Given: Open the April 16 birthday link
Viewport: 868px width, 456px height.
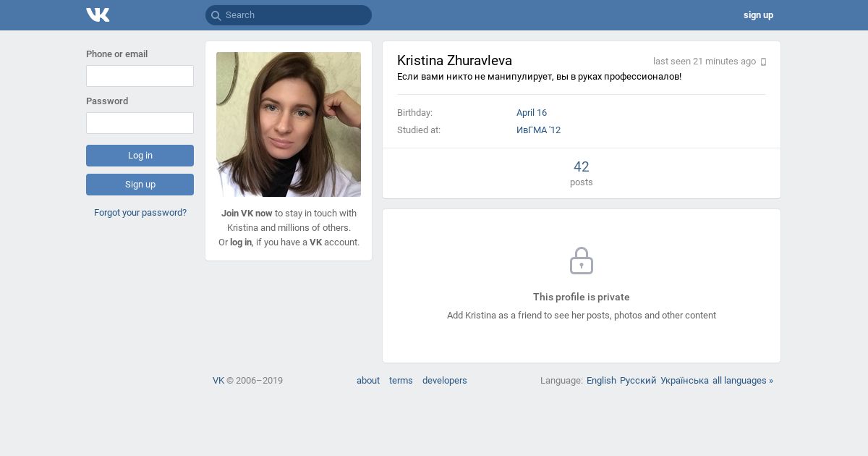Looking at the screenshot, I should [532, 113].
